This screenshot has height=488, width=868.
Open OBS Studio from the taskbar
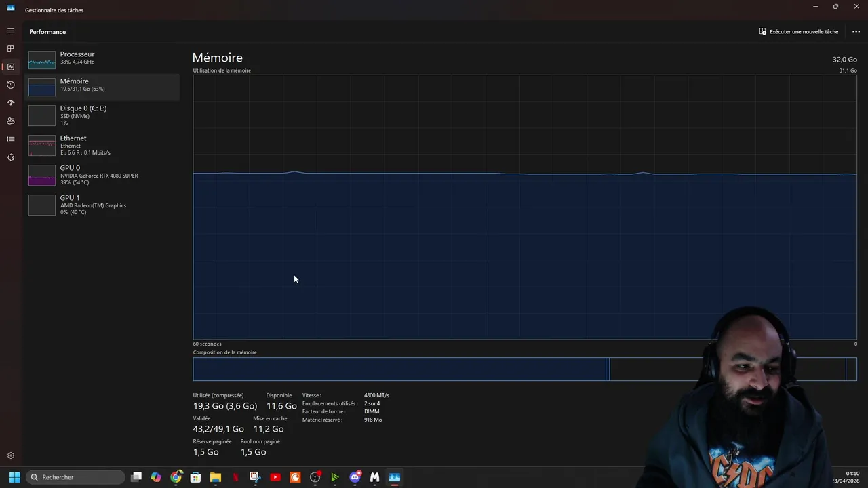[x=315, y=477]
